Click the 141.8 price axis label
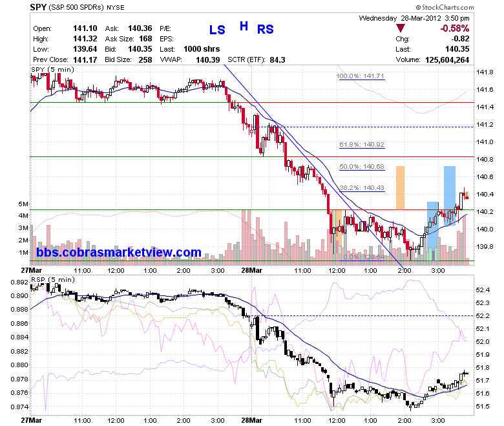This screenshot has height=426, width=504. click(x=485, y=72)
